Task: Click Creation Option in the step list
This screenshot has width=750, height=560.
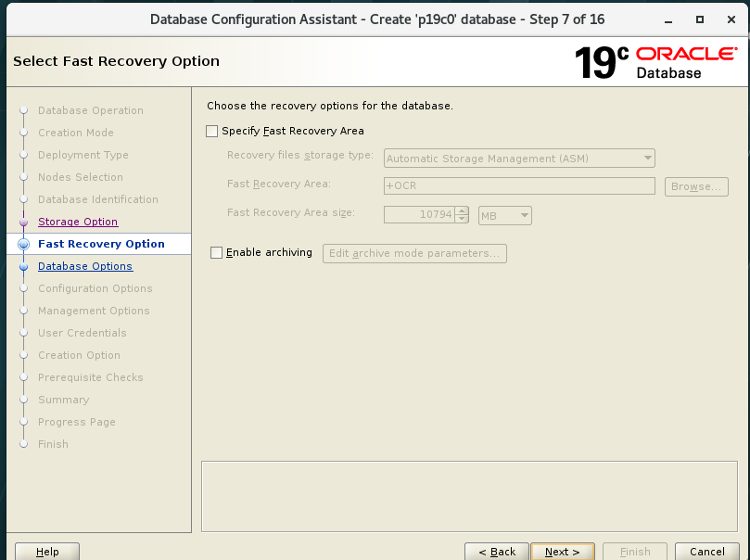Action: point(80,355)
